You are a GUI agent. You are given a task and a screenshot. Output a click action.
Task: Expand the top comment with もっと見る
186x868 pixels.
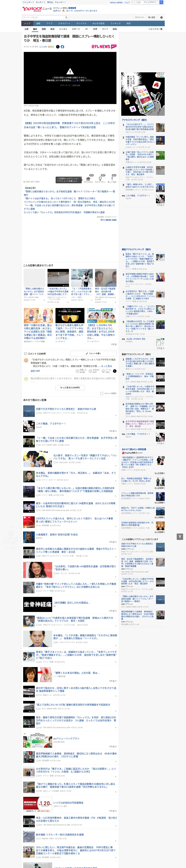(x=107, y=366)
